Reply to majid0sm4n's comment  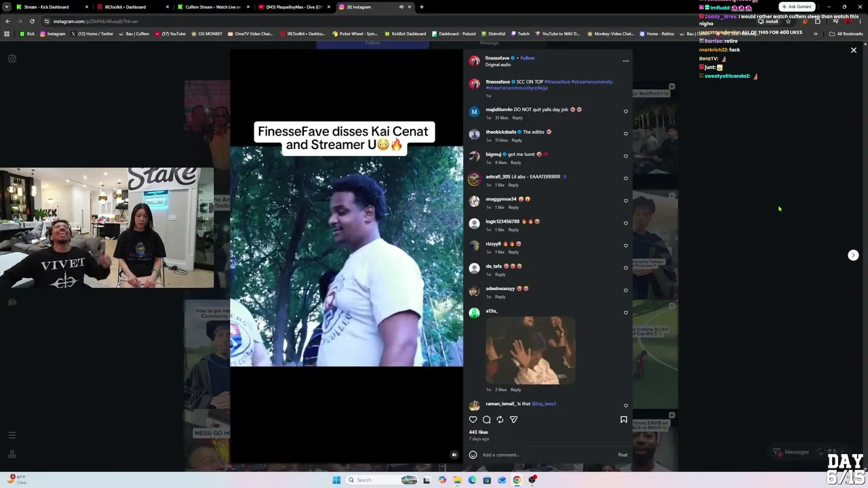click(x=517, y=118)
